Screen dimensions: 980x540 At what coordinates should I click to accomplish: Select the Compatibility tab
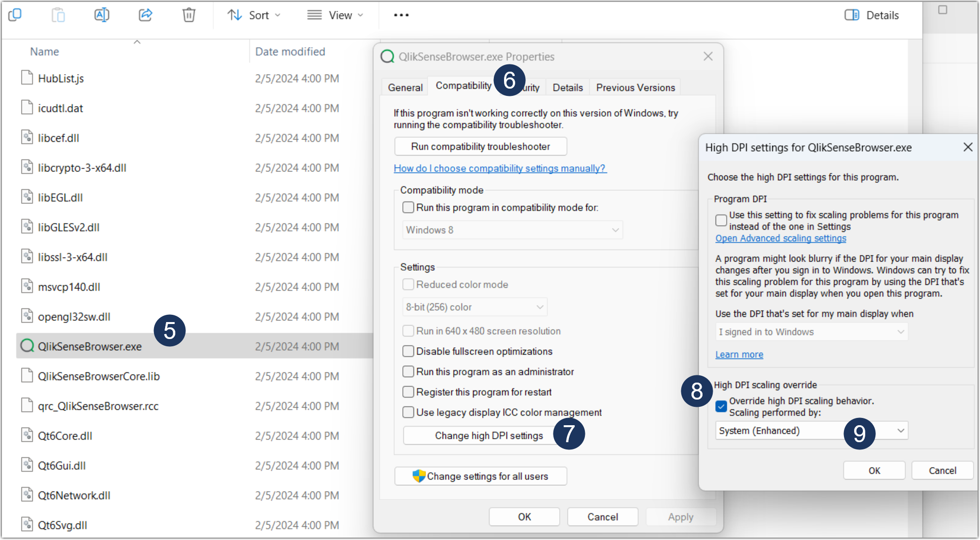click(x=463, y=86)
